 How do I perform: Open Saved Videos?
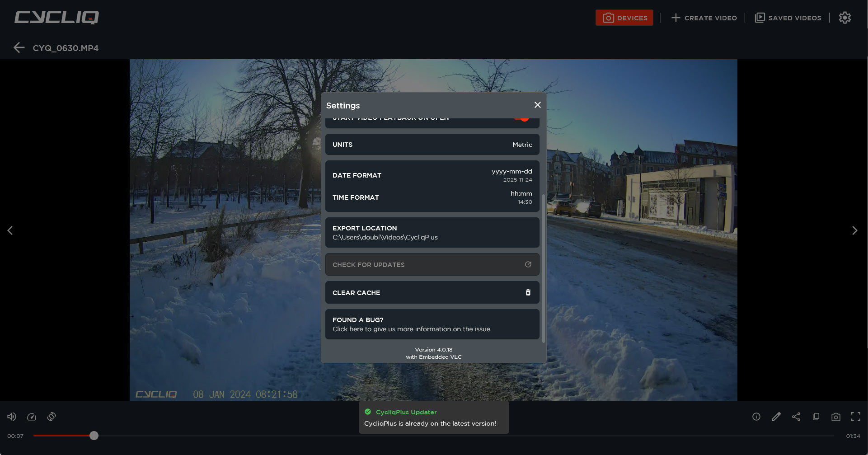(788, 18)
